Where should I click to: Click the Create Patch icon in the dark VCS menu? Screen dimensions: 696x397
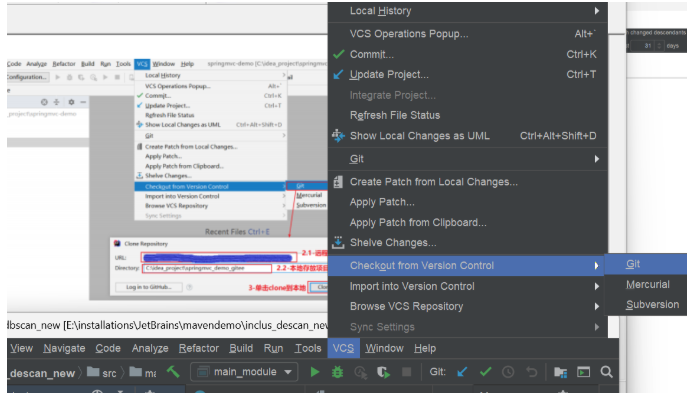click(x=338, y=182)
